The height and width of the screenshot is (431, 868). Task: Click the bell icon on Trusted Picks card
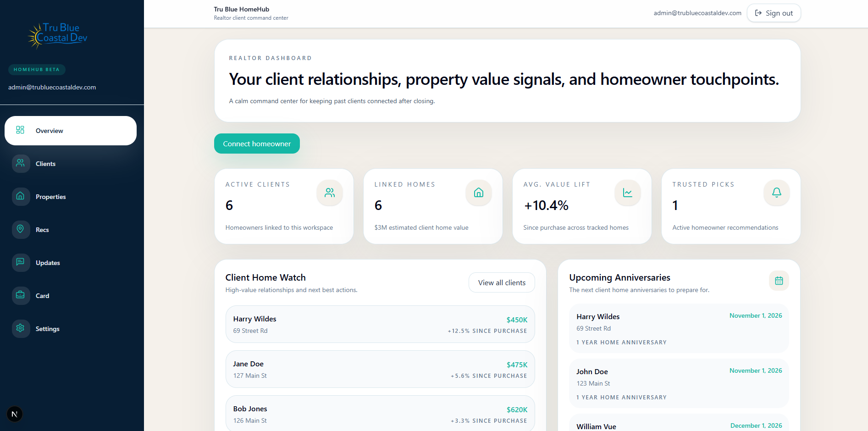(776, 193)
